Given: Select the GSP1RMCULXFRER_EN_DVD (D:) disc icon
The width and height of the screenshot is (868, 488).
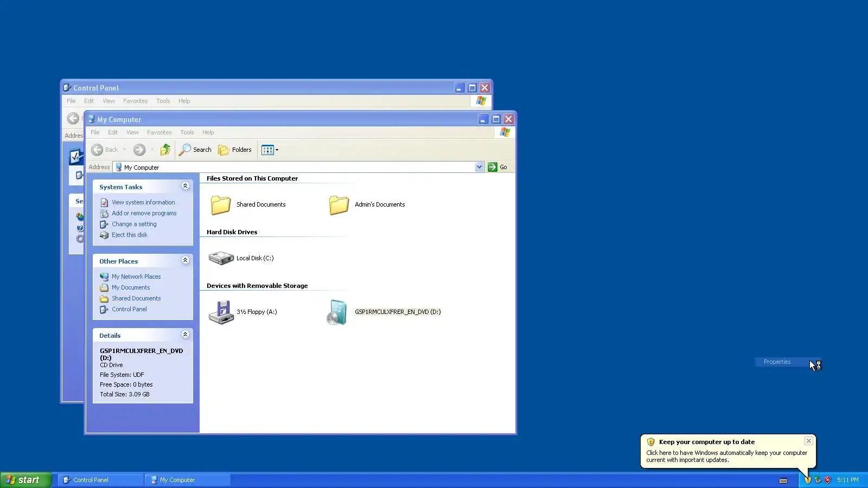Looking at the screenshot, I should click(337, 312).
